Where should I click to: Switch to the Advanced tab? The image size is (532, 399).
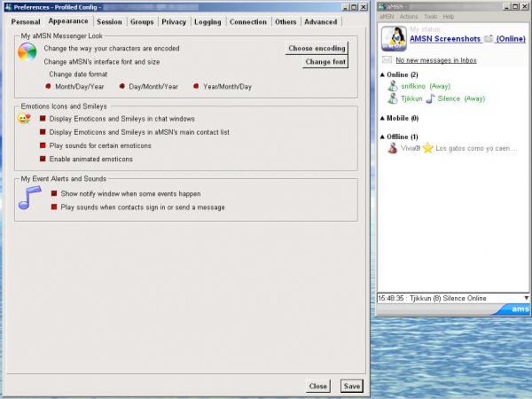coord(321,22)
